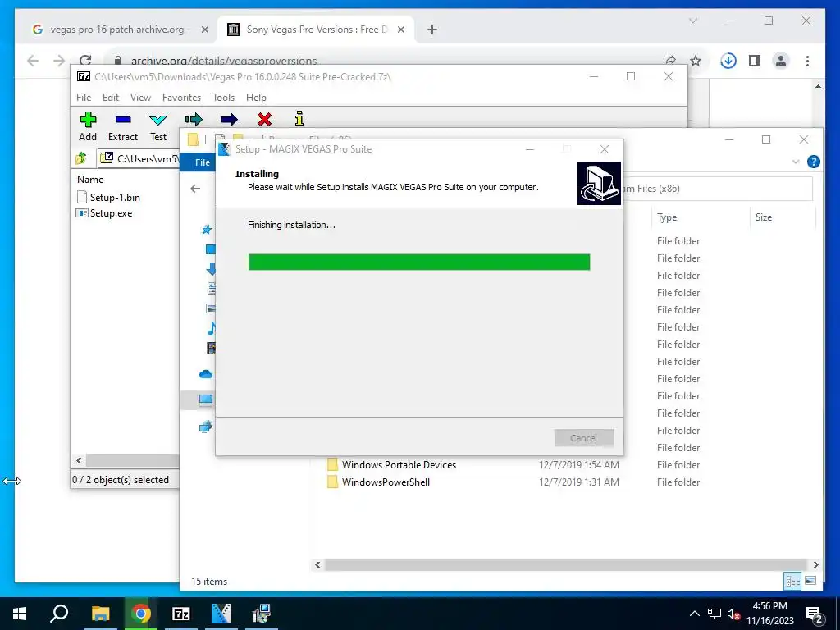This screenshot has width=840, height=630.
Task: Go back in Chrome
Action: [x=33, y=61]
